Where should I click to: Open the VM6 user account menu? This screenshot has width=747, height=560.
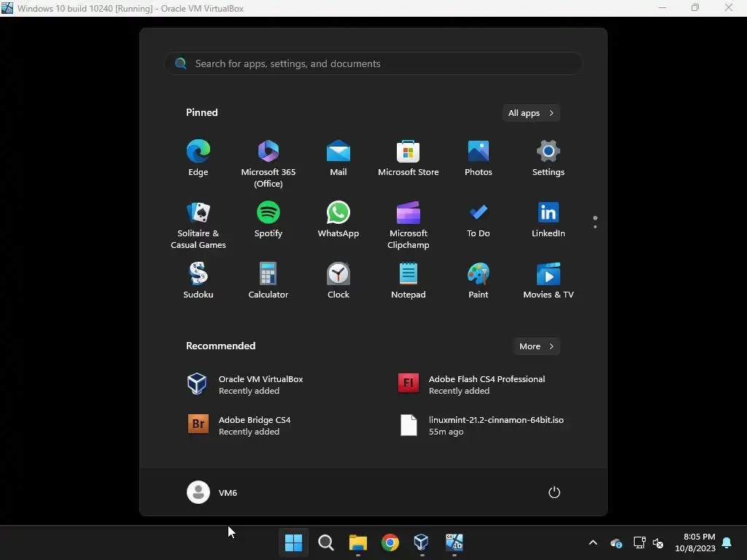(x=212, y=492)
